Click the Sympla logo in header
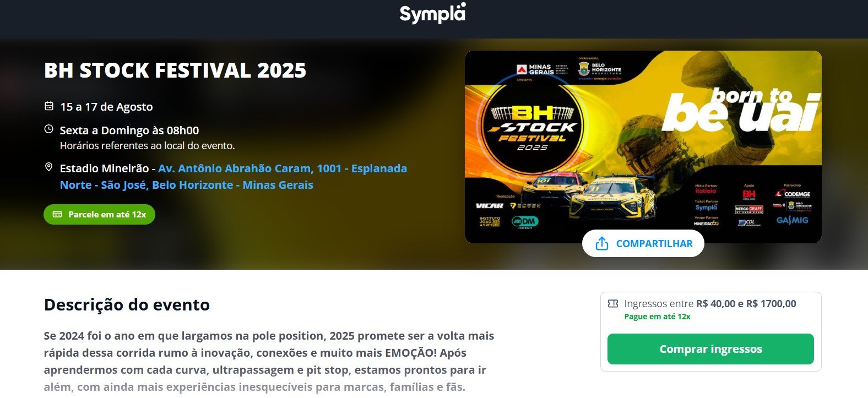Image resolution: width=868 pixels, height=398 pixels. point(433,13)
